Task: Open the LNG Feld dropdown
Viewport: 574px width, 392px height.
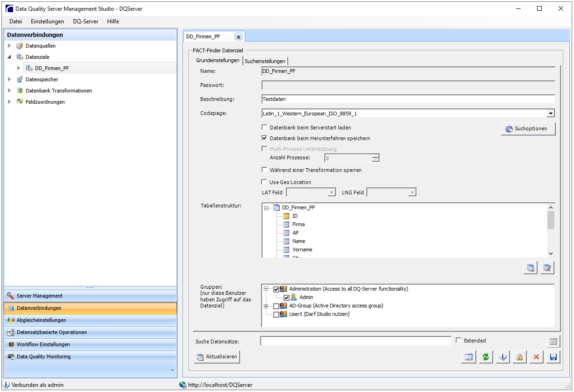Action: tap(412, 192)
